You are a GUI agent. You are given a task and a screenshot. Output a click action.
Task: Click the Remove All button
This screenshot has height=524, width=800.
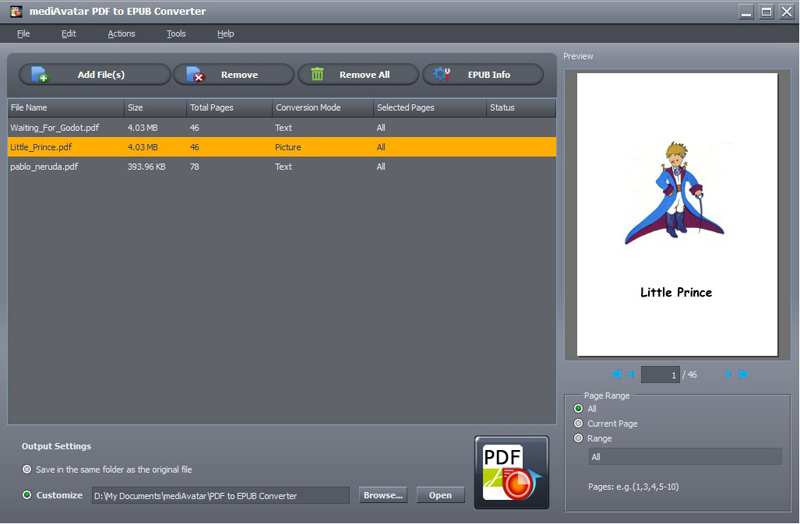pyautogui.click(x=358, y=74)
